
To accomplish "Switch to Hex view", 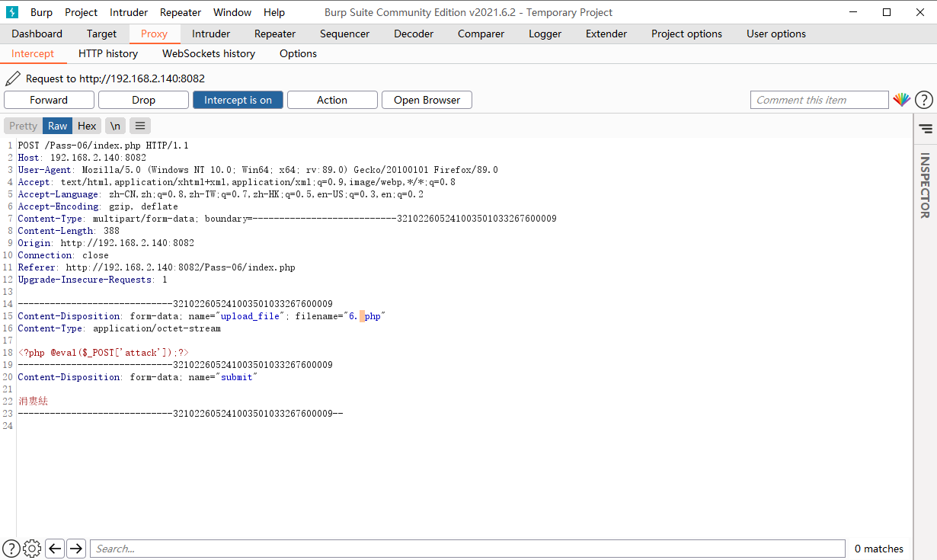I will [87, 126].
